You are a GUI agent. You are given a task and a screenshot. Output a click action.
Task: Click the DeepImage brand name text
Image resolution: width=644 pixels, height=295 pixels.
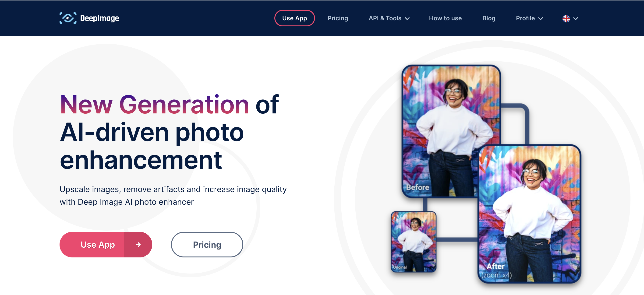tap(99, 18)
